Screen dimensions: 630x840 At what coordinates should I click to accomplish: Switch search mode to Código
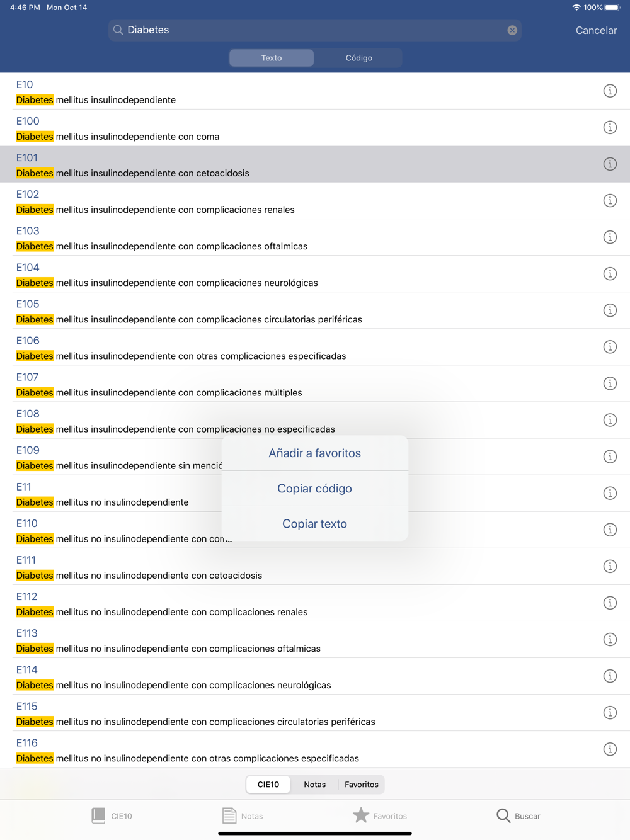click(358, 58)
